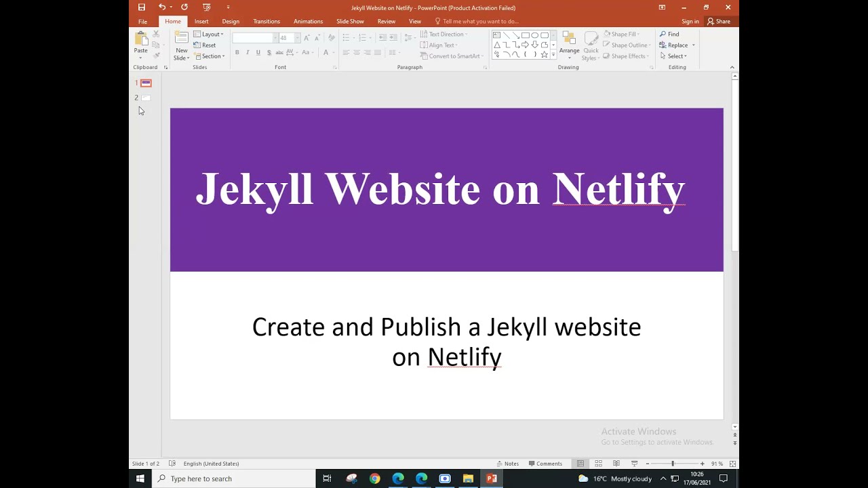Click the Cut scissors icon
The height and width of the screenshot is (488, 868).
click(156, 34)
